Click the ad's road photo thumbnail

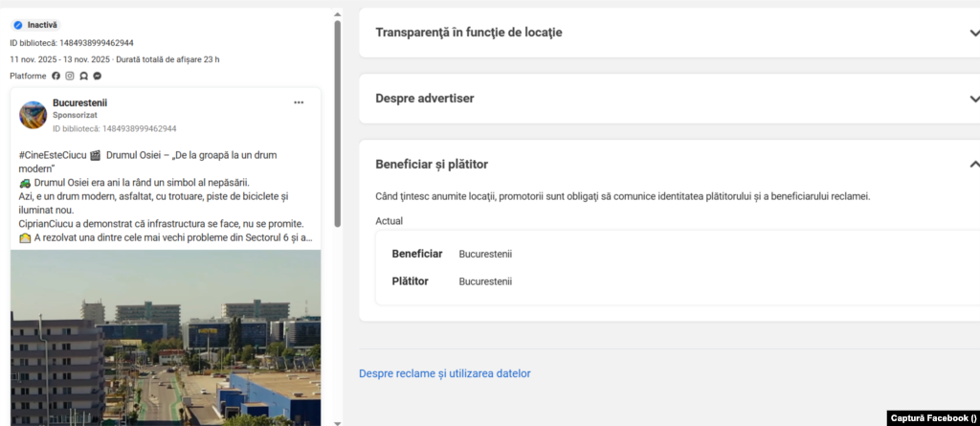166,335
